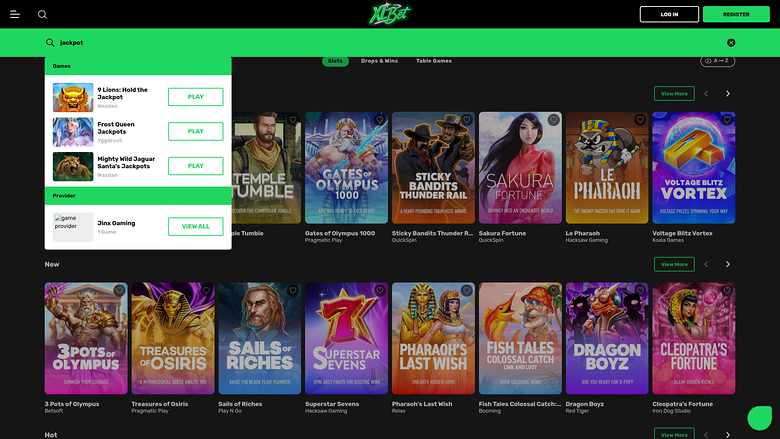Open Sakura Fortune game tile
Image resolution: width=780 pixels, height=439 pixels.
coord(520,168)
